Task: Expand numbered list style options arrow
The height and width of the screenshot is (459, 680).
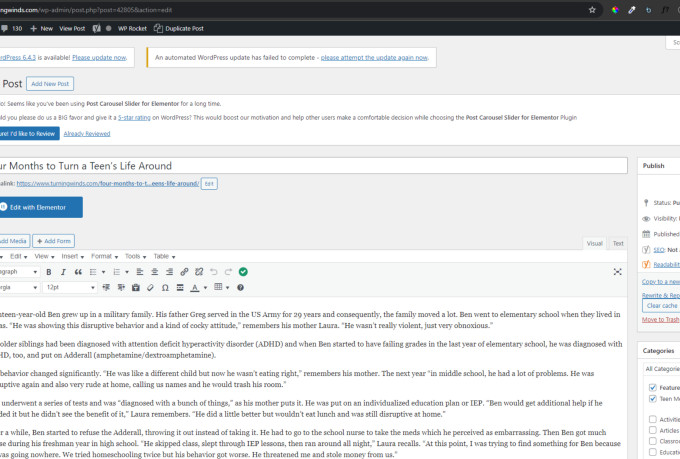Action: (x=127, y=272)
